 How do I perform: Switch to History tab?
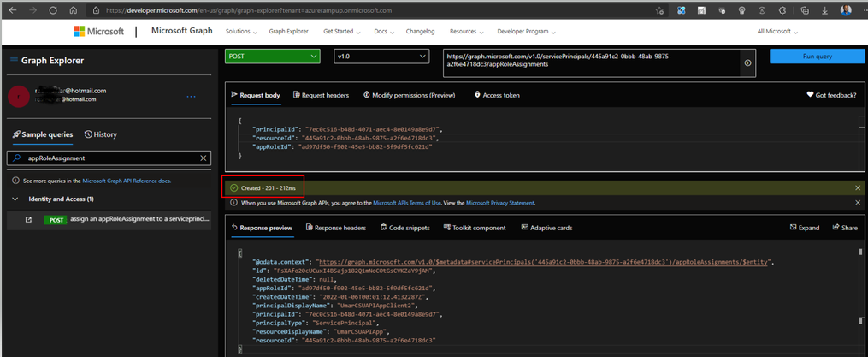pyautogui.click(x=101, y=134)
